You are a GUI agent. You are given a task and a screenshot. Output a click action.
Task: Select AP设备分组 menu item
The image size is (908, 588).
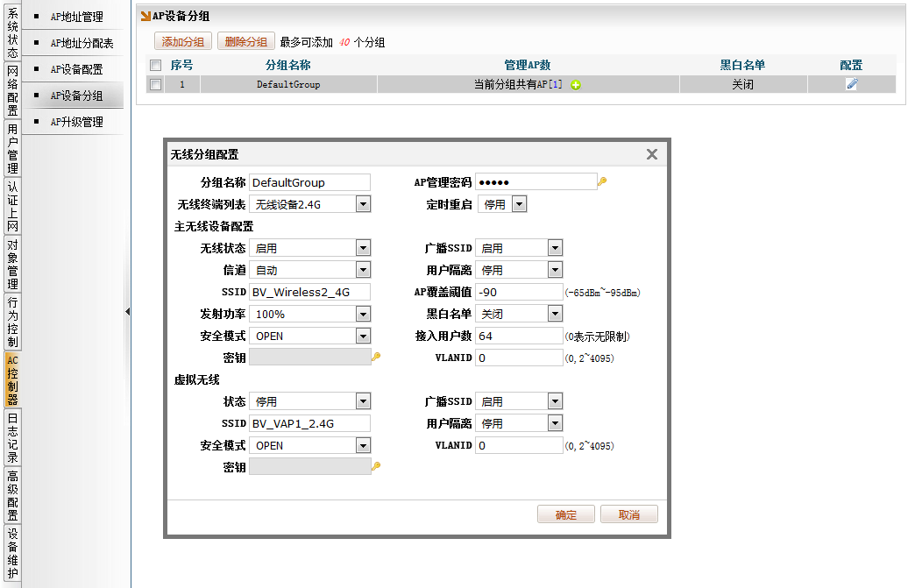point(74,96)
